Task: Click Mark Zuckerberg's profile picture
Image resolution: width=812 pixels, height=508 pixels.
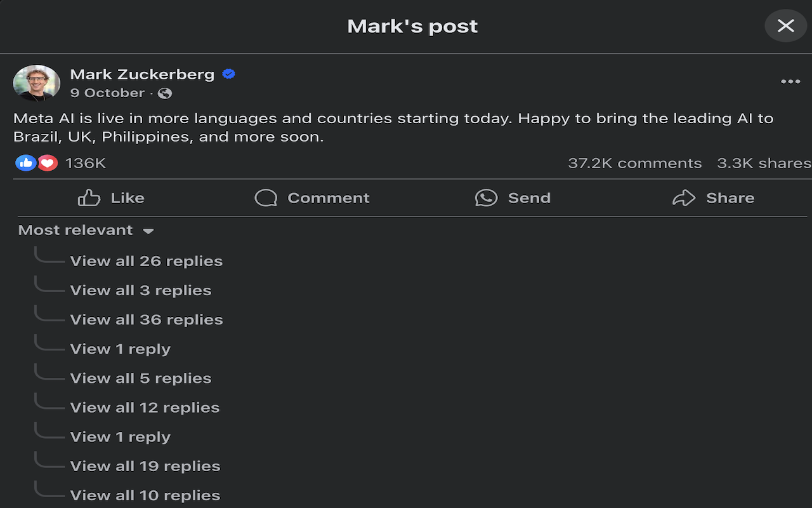Action: [x=36, y=83]
